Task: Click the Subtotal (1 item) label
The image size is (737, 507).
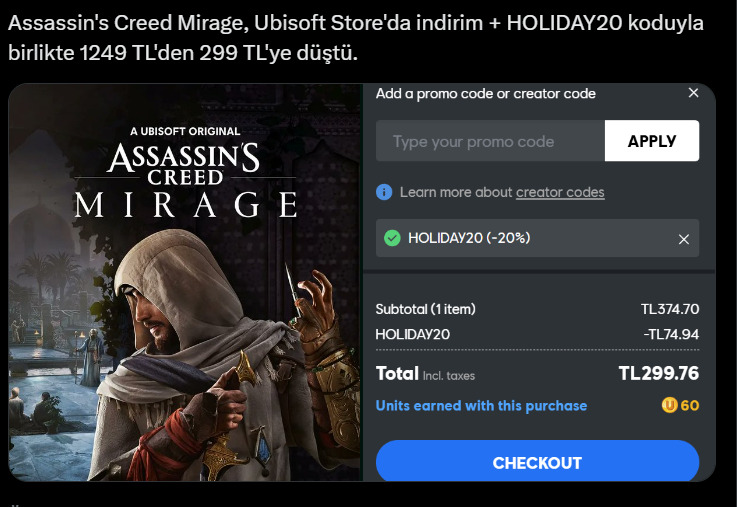Action: pyautogui.click(x=425, y=309)
